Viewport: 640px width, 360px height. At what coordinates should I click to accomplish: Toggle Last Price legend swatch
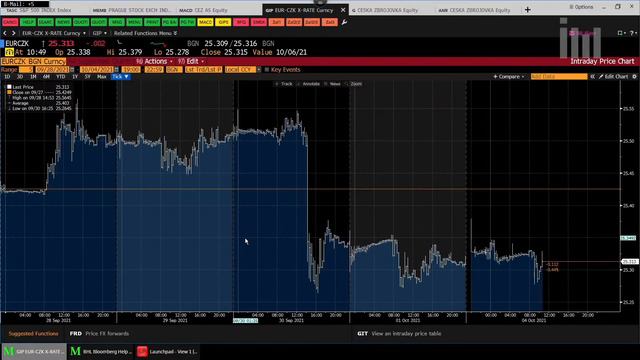point(9,87)
